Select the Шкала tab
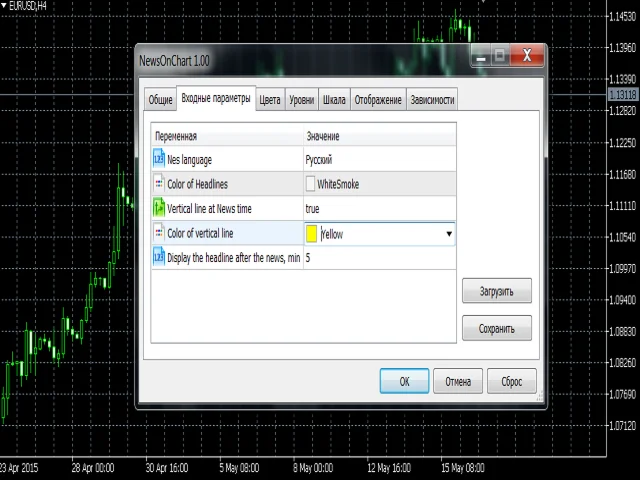 (334, 100)
